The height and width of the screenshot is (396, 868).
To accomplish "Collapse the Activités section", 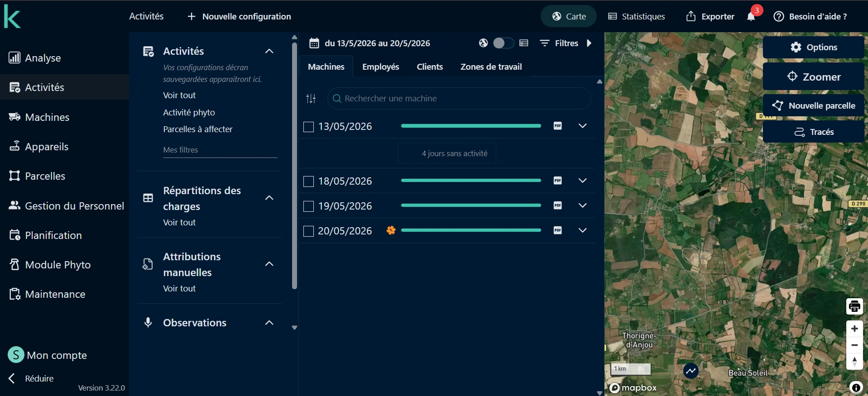I will click(x=269, y=51).
